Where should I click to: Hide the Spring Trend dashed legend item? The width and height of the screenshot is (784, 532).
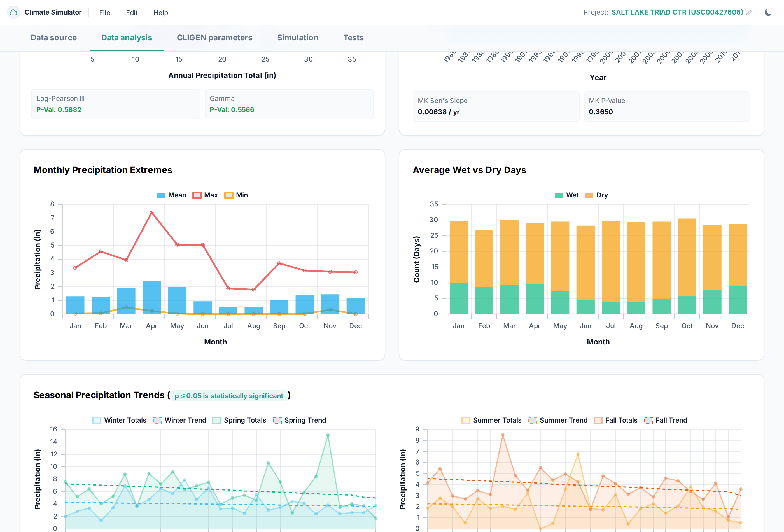(300, 420)
